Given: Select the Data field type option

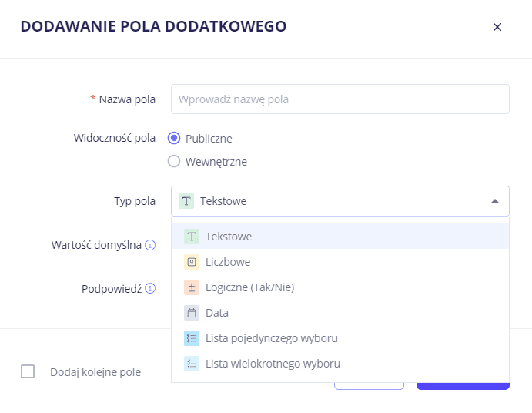Looking at the screenshot, I should tap(217, 313).
